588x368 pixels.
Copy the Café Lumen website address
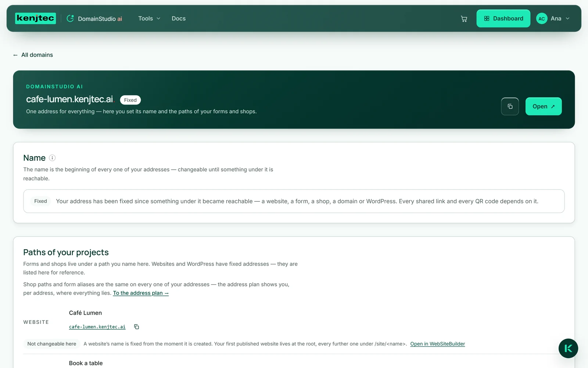pos(136,327)
